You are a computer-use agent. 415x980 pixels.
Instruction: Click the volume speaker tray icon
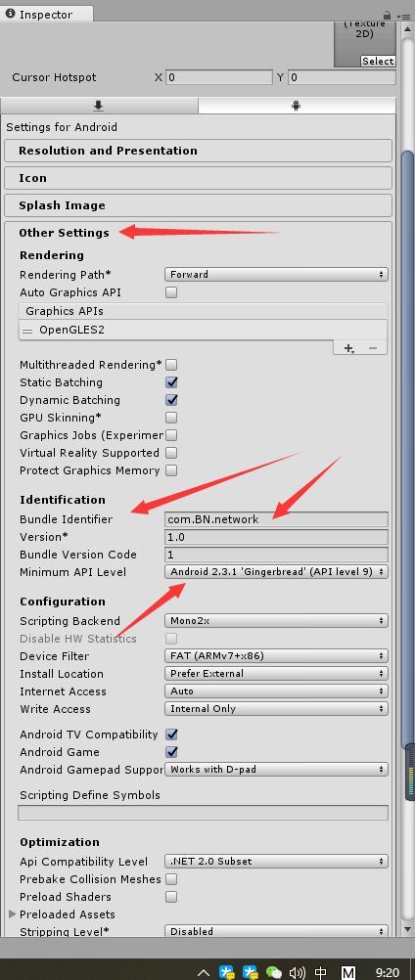click(x=298, y=972)
